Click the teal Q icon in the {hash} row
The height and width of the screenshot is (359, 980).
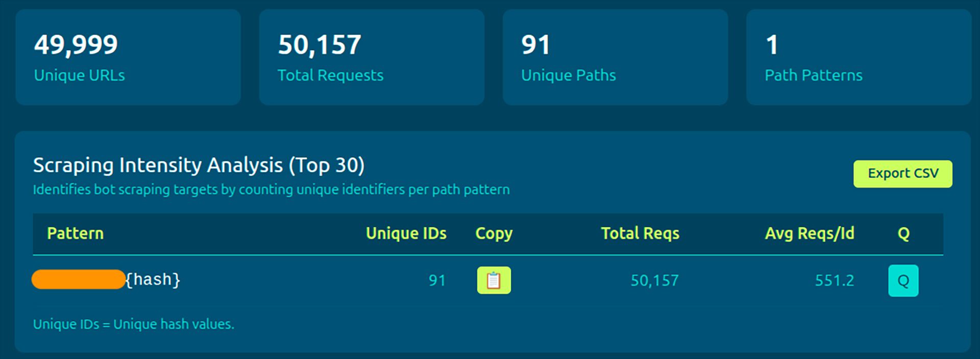coord(903,280)
